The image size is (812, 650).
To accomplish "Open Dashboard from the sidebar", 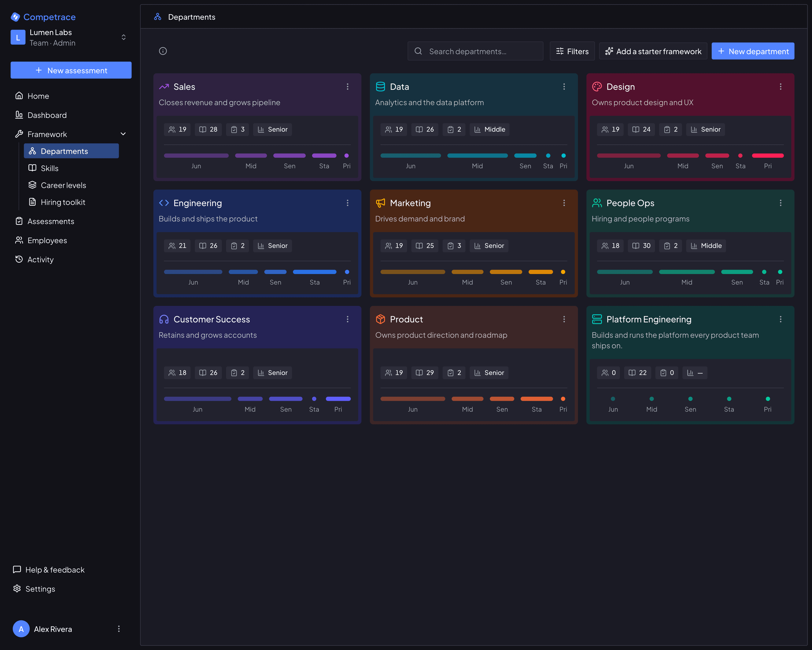I will point(71,115).
